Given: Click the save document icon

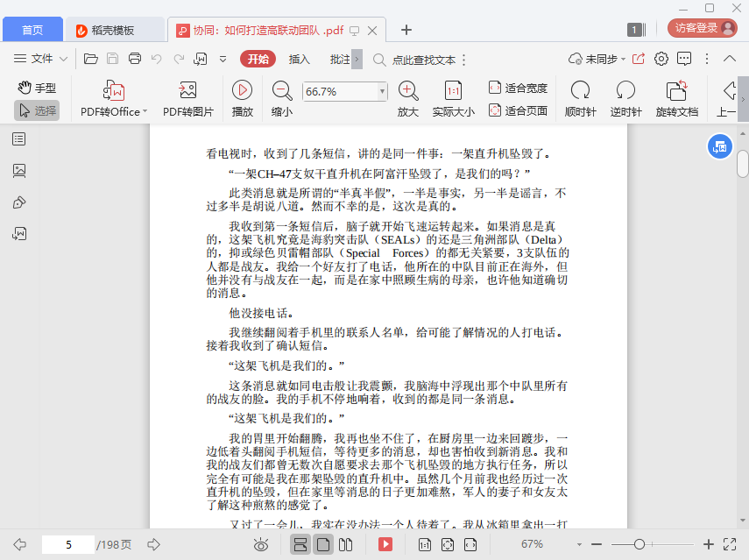Looking at the screenshot, I should pyautogui.click(x=112, y=59).
